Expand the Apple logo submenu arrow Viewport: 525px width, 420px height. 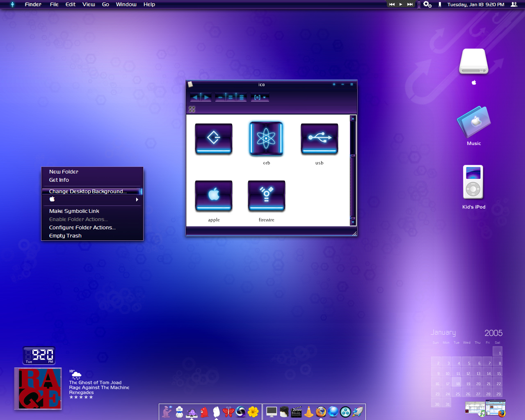coord(137,199)
